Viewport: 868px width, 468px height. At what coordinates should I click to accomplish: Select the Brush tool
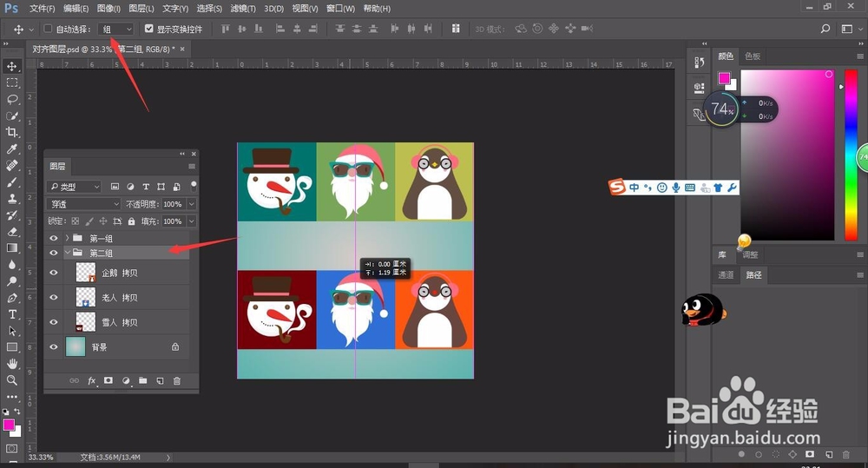click(11, 181)
